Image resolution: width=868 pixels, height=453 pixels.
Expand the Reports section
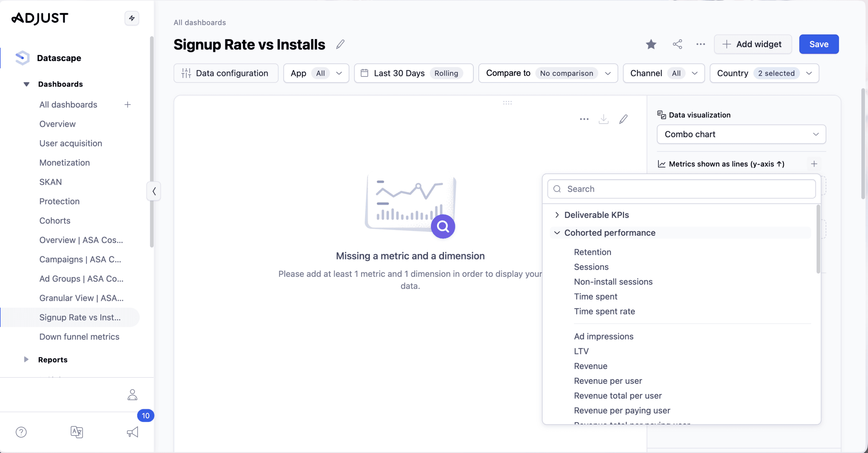point(26,359)
